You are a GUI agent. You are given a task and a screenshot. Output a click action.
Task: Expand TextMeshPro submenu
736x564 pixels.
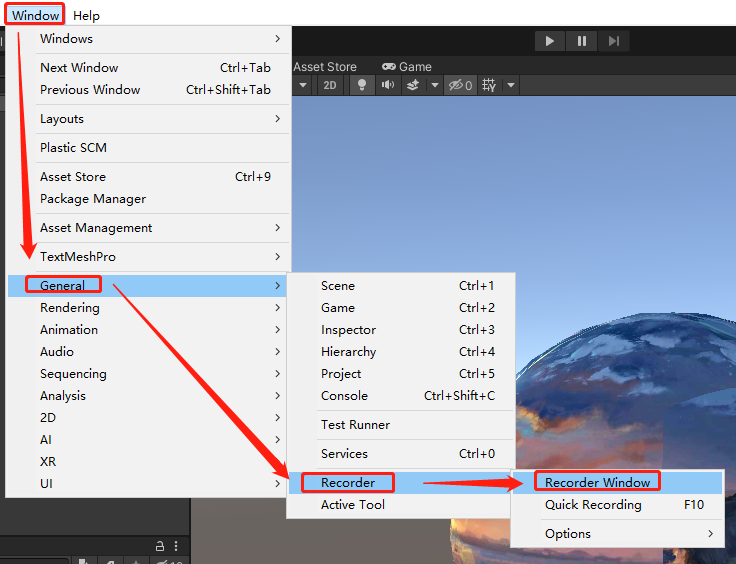148,257
